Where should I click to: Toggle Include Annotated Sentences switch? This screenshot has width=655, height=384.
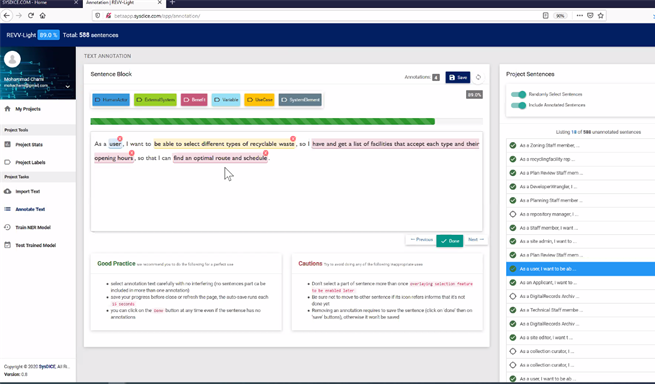coord(518,105)
